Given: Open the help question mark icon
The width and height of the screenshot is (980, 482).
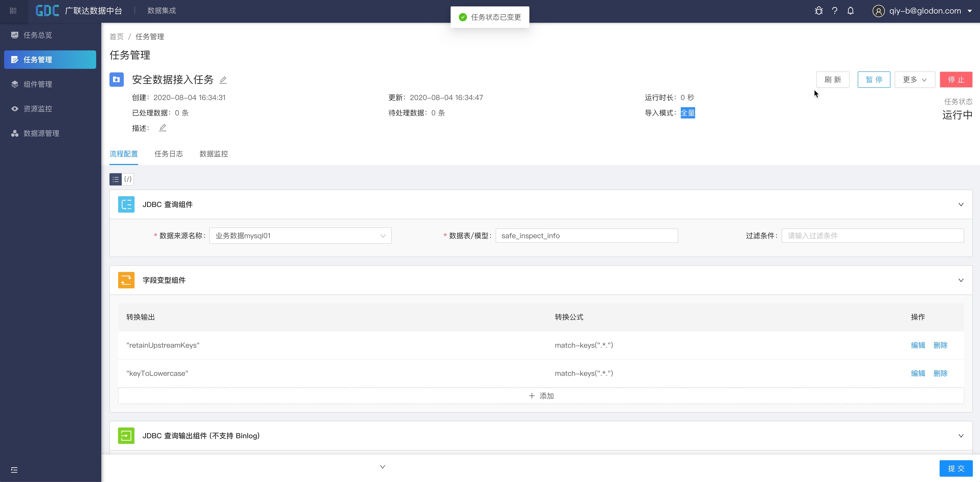Looking at the screenshot, I should 835,11.
